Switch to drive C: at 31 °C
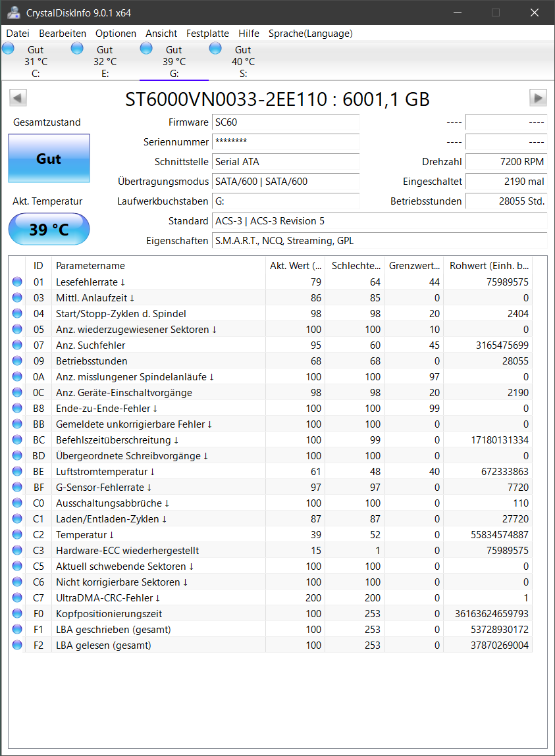The image size is (555, 756). click(36, 61)
